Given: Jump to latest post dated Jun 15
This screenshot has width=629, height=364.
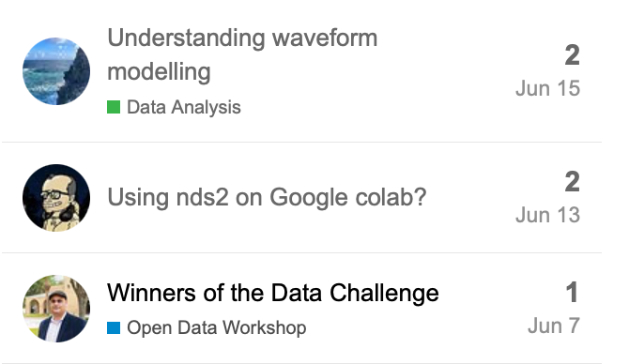Looking at the screenshot, I should pyautogui.click(x=547, y=88).
